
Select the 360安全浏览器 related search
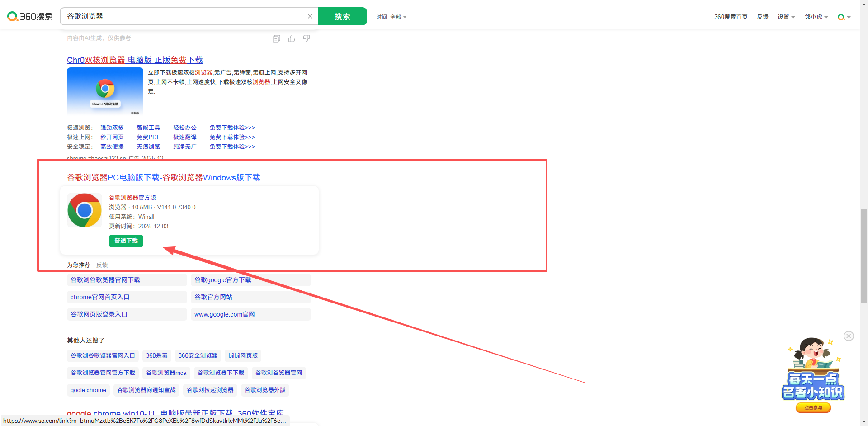point(198,356)
